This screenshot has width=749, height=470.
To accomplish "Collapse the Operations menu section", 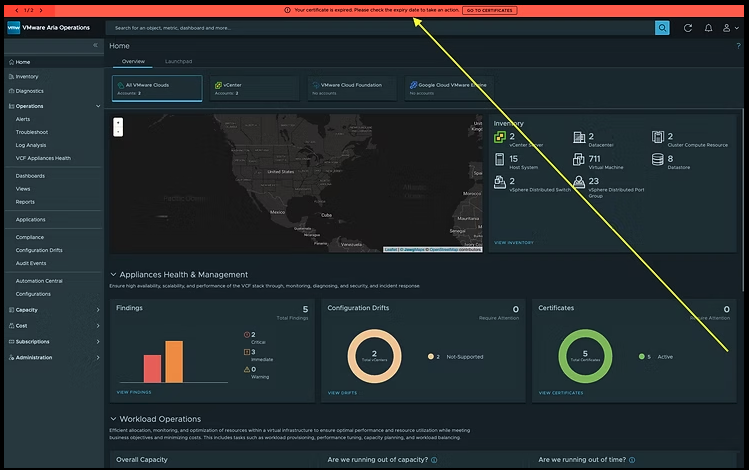I will point(97,106).
